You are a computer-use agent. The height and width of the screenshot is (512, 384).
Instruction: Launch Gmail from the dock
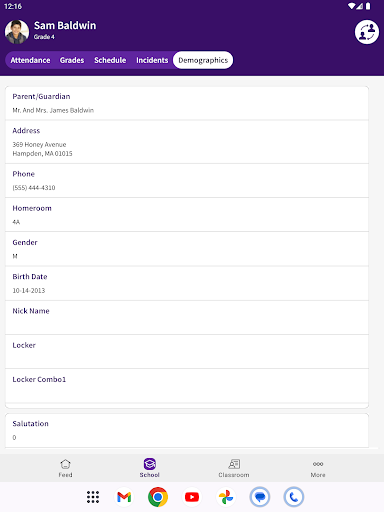coord(124,497)
